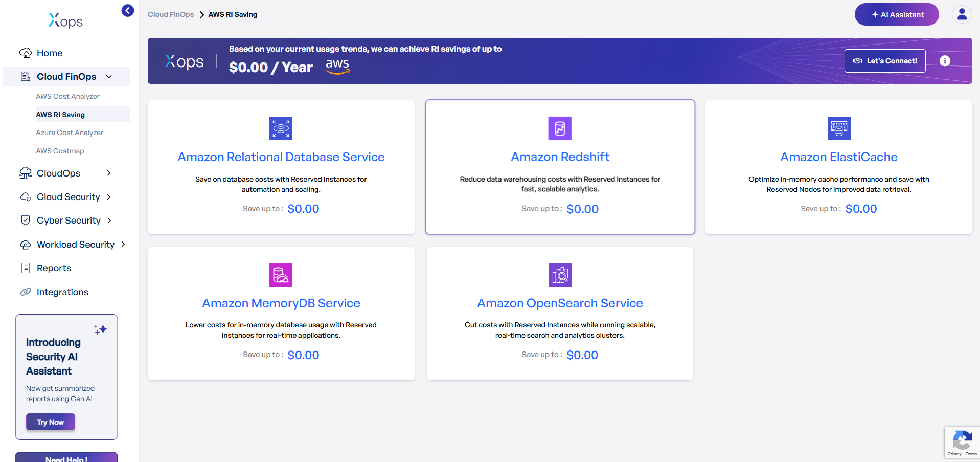The height and width of the screenshot is (462, 980).
Task: Collapse the Cloud FinOps menu section
Action: click(109, 77)
